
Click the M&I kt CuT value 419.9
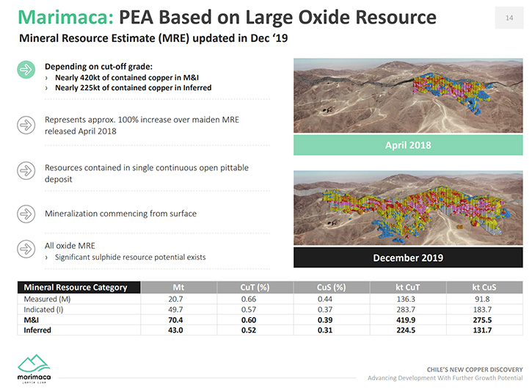pos(406,320)
